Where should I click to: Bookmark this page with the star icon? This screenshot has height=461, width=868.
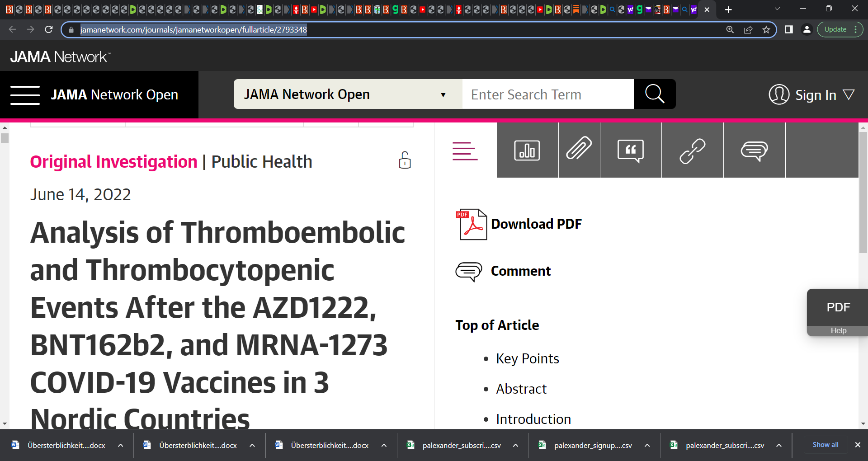[766, 30]
